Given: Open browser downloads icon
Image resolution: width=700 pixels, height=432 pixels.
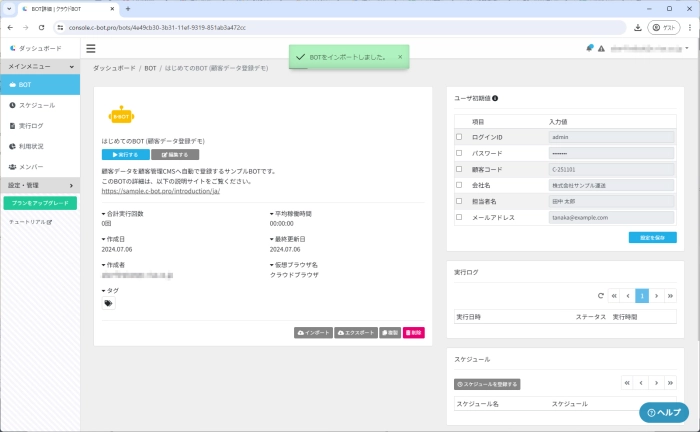Looking at the screenshot, I should click(638, 28).
